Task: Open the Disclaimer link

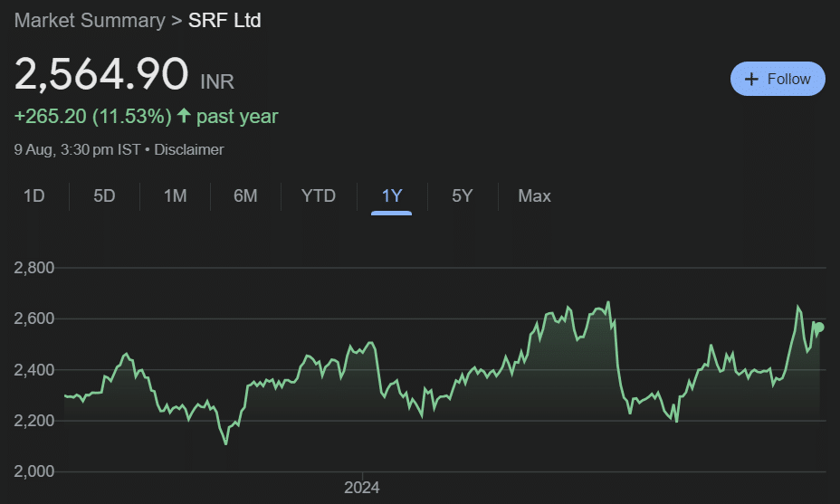Action: pos(189,149)
